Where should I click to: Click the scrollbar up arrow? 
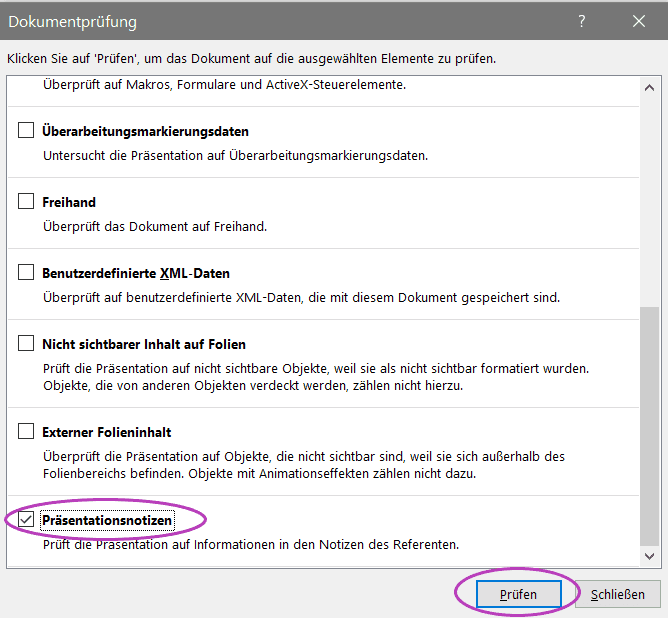(649, 85)
